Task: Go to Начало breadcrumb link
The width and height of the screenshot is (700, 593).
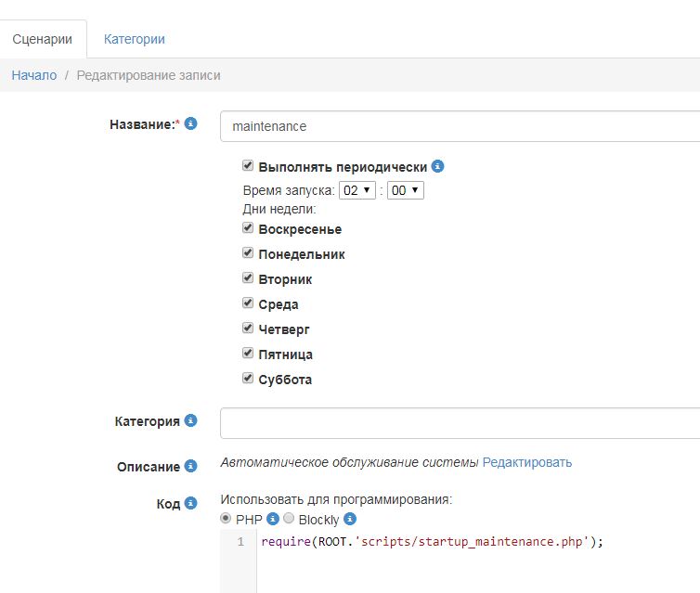Action: (x=34, y=75)
